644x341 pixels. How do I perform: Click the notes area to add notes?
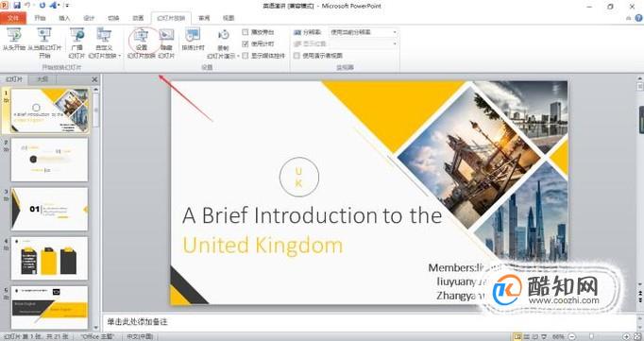(x=369, y=322)
